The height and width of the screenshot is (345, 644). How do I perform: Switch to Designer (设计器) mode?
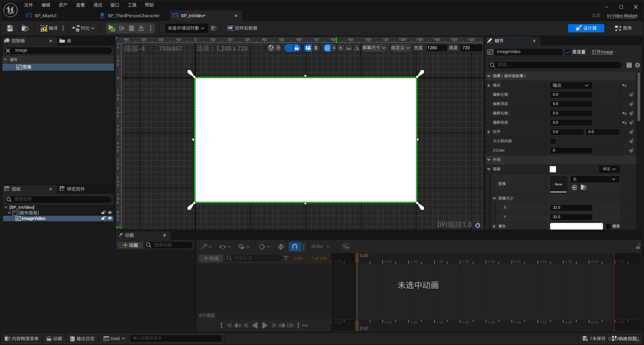click(586, 28)
